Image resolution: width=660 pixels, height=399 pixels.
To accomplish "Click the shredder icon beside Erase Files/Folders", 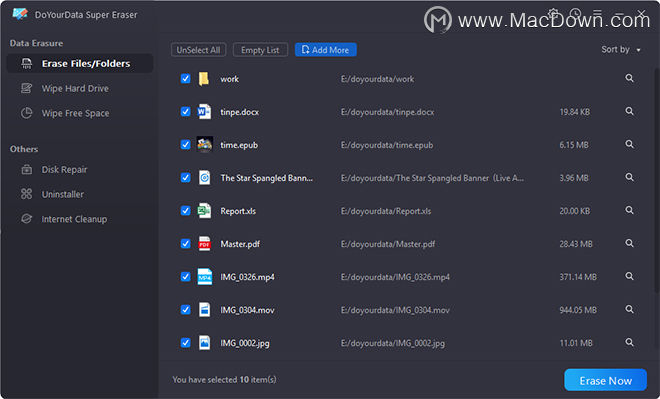I will coord(27,64).
